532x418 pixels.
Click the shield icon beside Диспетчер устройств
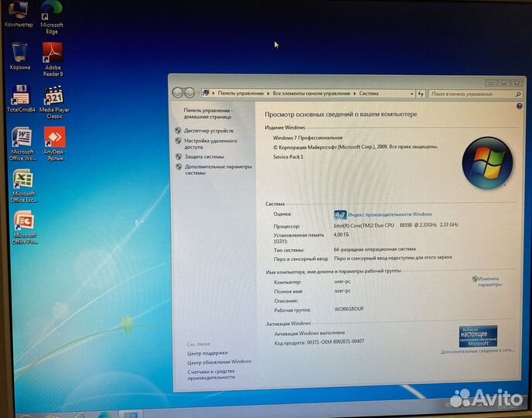178,130
